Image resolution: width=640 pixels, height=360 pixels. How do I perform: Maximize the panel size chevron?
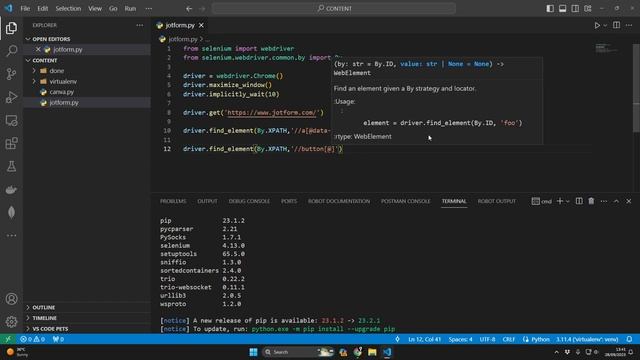pos(616,201)
